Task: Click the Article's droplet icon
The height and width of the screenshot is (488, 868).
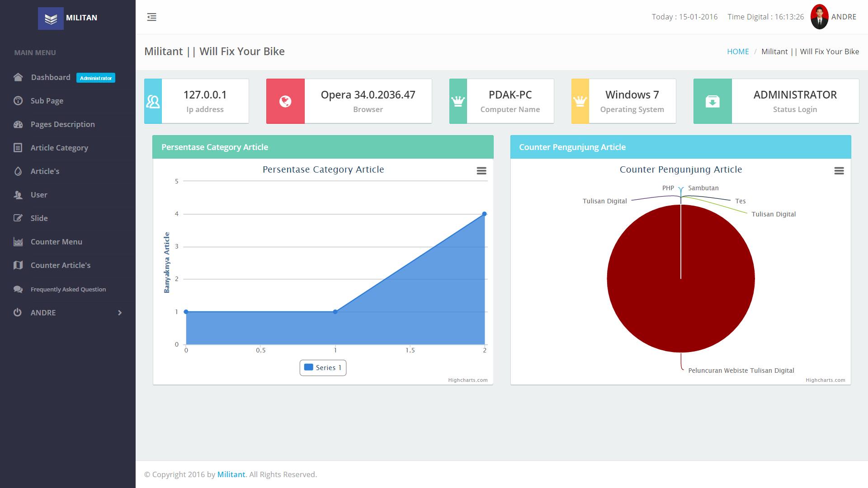Action: coord(18,171)
